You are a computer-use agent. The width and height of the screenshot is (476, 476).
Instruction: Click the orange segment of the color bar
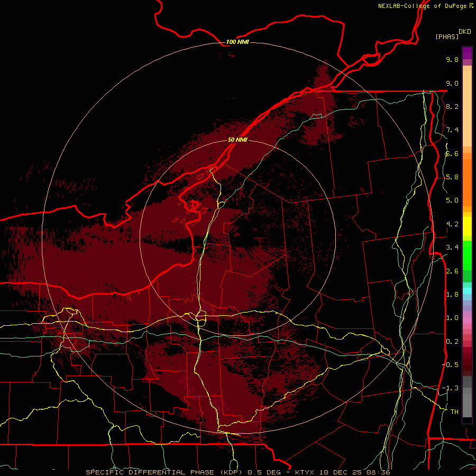[x=467, y=182]
